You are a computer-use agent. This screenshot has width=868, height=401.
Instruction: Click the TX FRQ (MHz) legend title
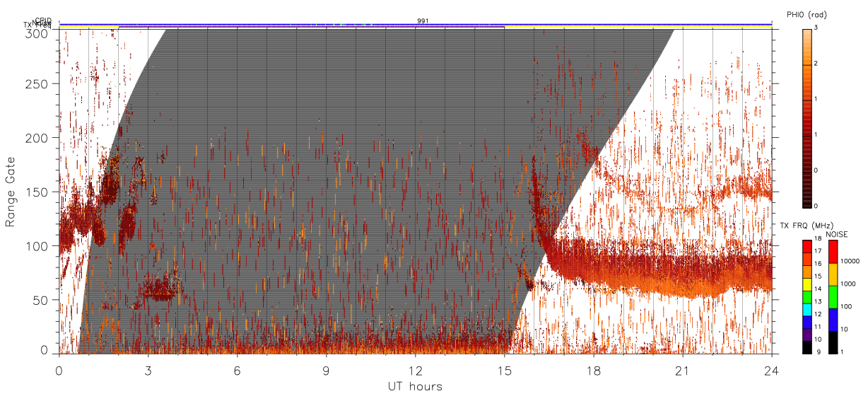click(x=802, y=225)
